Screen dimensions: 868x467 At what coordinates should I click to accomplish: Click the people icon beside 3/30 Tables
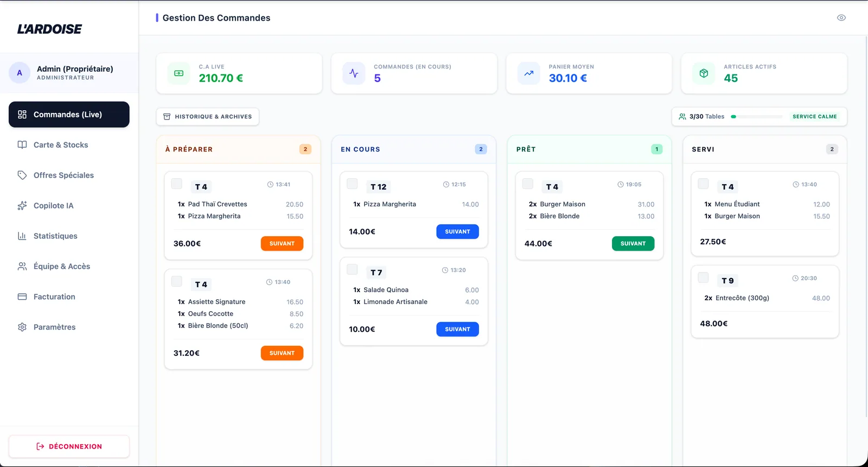(x=682, y=117)
